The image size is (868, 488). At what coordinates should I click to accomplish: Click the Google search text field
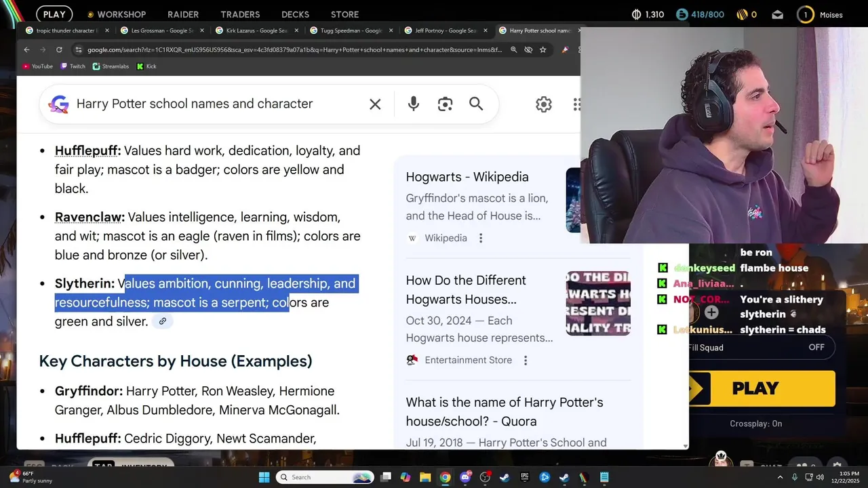tap(217, 104)
